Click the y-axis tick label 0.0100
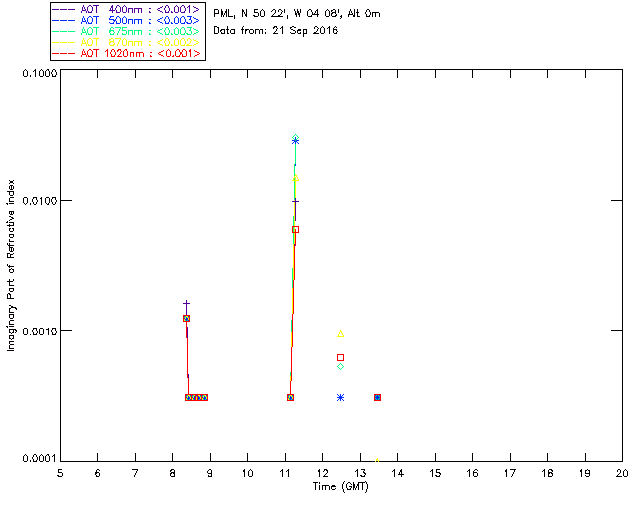Viewport: 640px width, 512px height. pos(40,201)
